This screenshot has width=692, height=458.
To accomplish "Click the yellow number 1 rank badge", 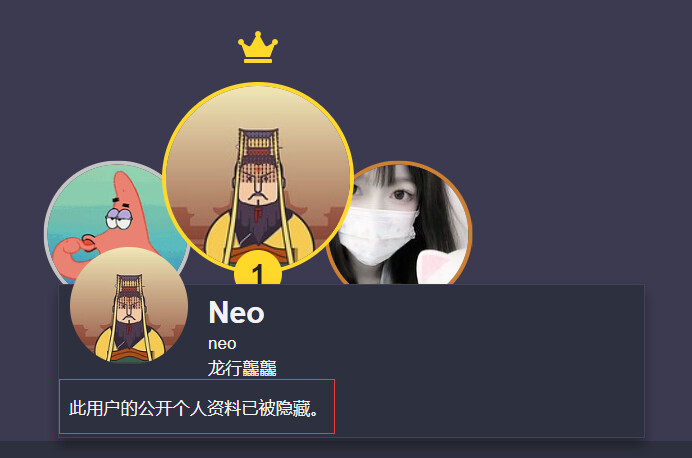I will [258, 272].
